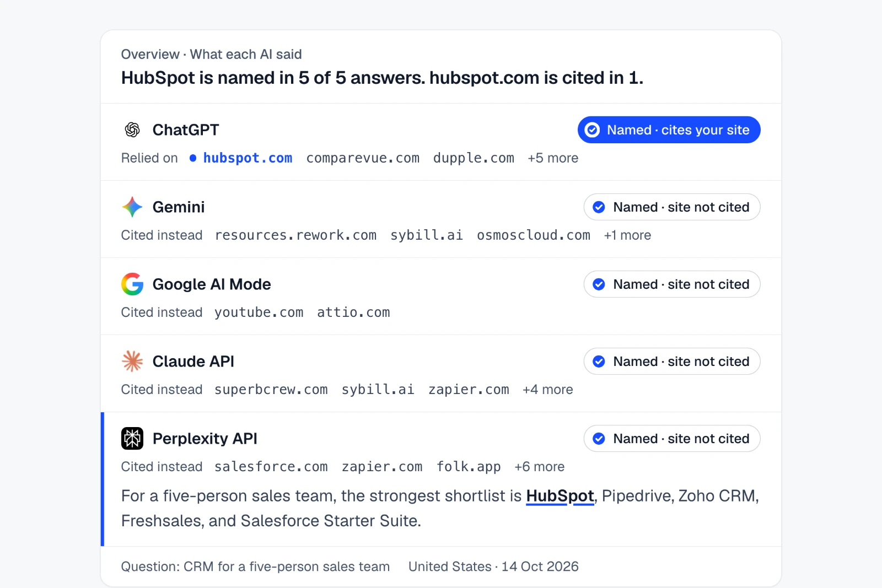Click Google AI Mode's "site not cited" badge
This screenshot has width=882, height=588.
click(672, 284)
